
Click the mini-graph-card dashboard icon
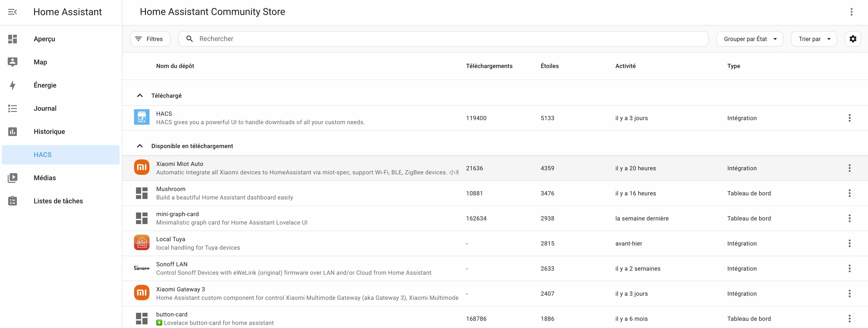(x=142, y=218)
